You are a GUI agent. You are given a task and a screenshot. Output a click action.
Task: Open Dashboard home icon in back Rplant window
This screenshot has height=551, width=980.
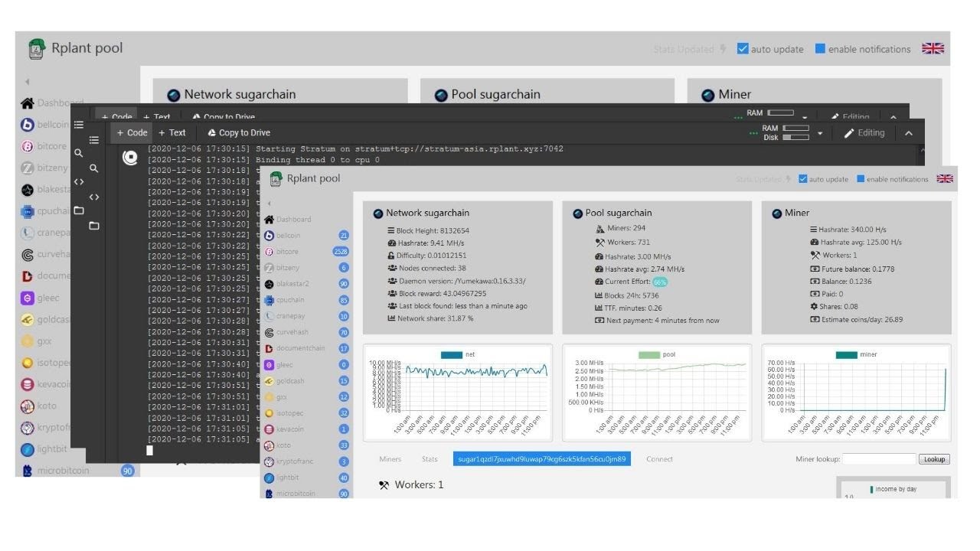27,103
